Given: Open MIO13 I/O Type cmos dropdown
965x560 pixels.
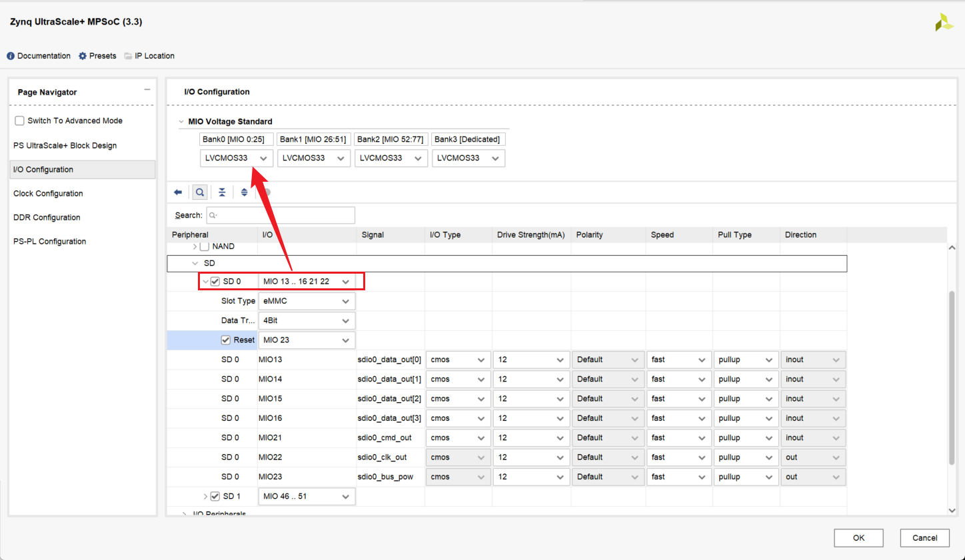Looking at the screenshot, I should point(459,360).
